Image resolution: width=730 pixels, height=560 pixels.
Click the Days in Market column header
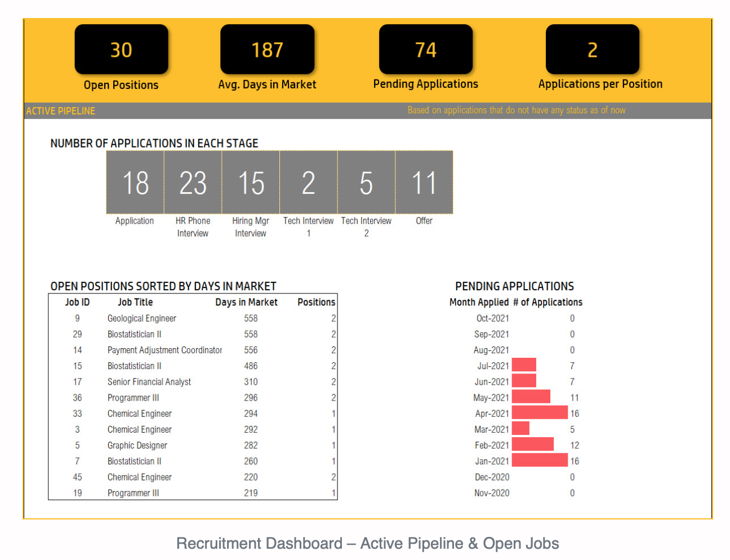[246, 302]
